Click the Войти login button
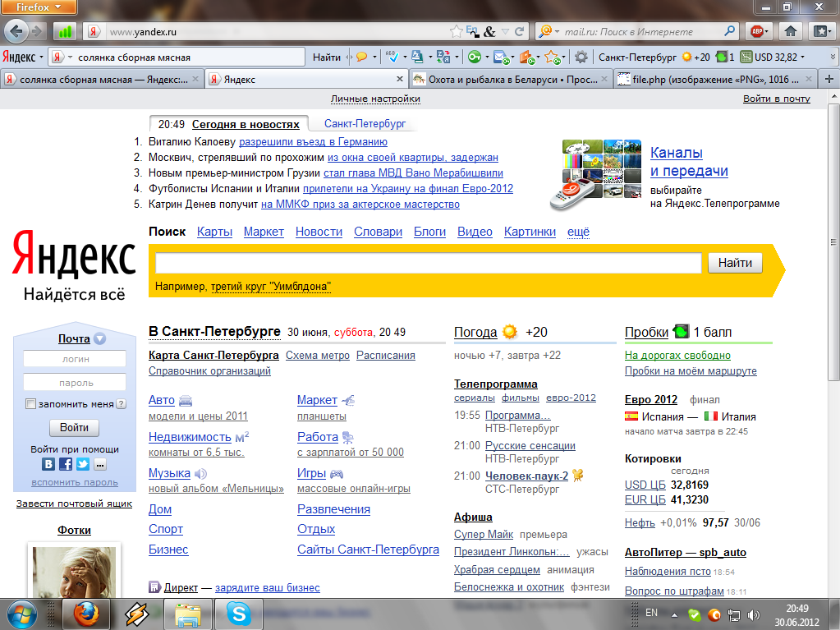This screenshot has height=630, width=840. click(x=74, y=428)
